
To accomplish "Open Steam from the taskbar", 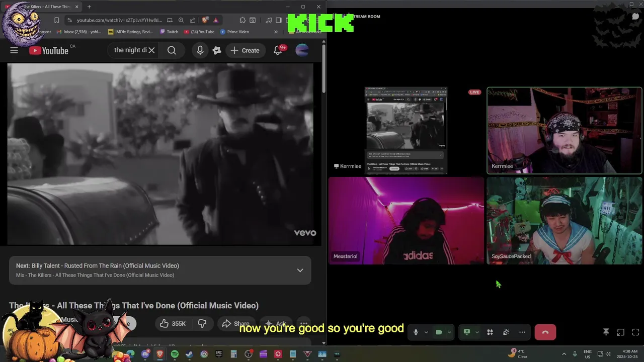I will 189,354.
